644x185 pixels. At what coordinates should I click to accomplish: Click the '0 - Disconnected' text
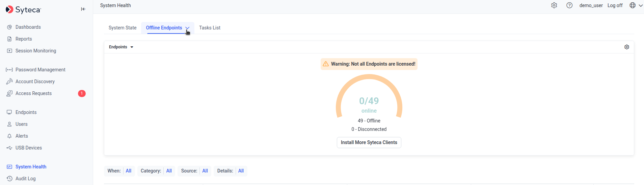(x=369, y=129)
